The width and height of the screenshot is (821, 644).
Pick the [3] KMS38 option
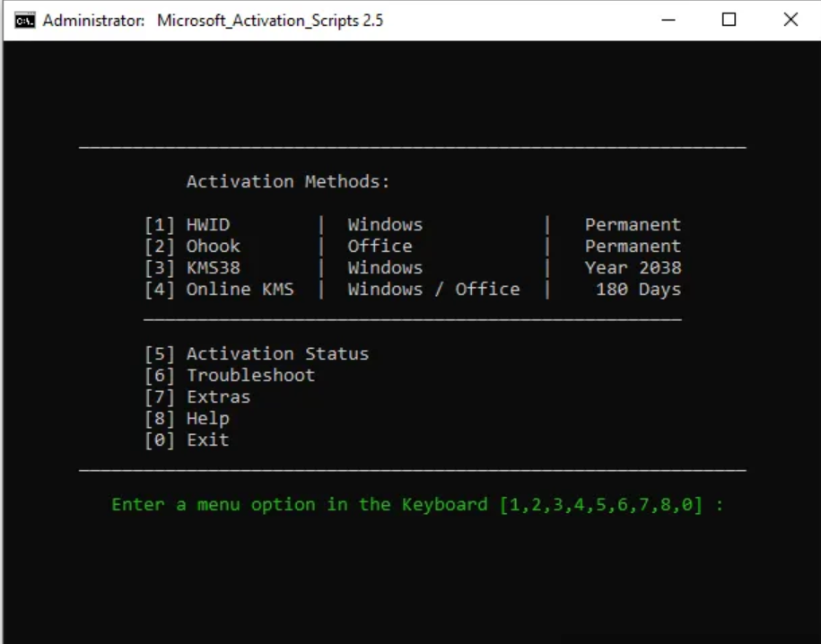tap(192, 268)
